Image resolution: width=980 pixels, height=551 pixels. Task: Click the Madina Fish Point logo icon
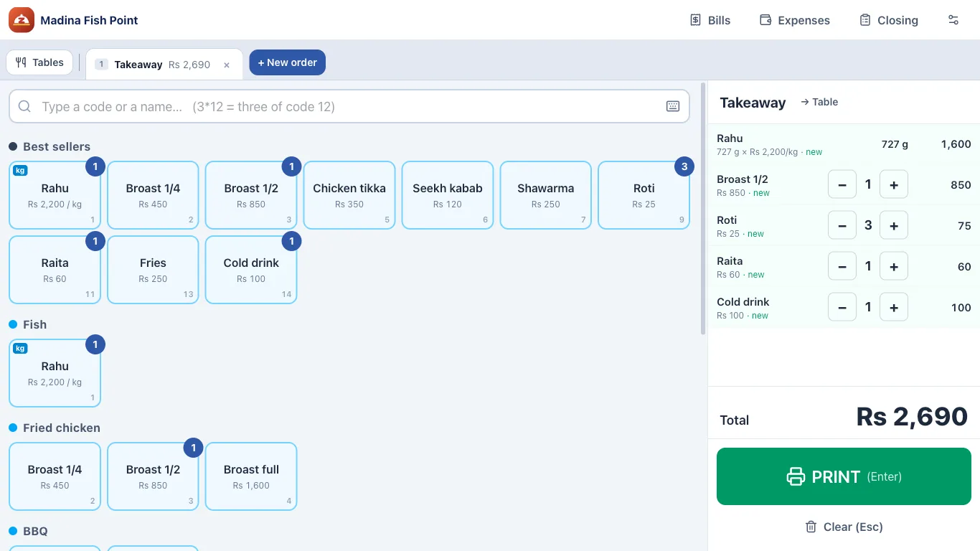pos(22,20)
